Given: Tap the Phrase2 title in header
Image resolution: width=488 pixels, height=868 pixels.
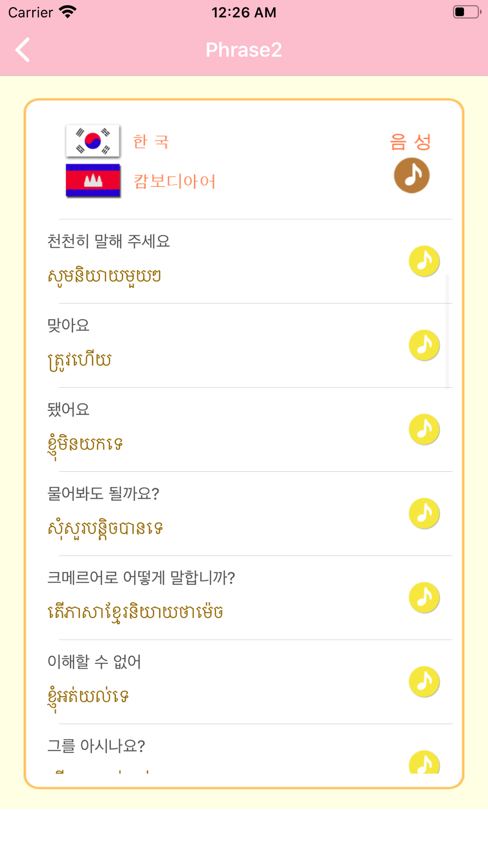Looking at the screenshot, I should [244, 50].
